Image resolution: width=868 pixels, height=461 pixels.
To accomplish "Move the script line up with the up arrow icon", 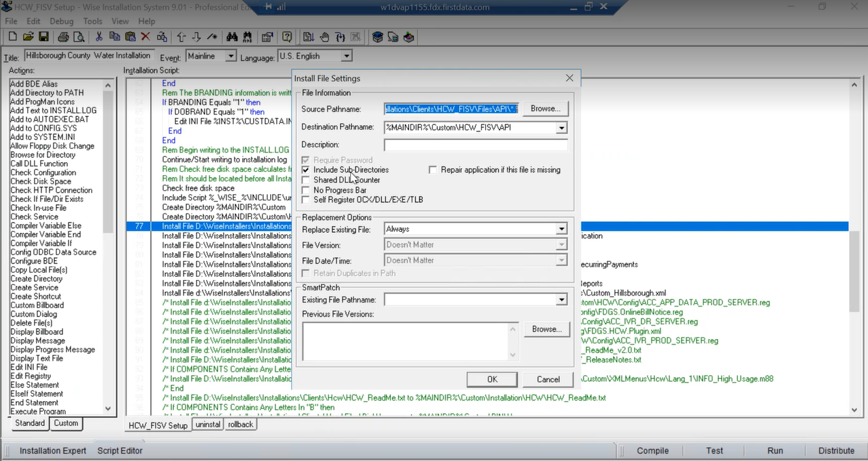I will click(181, 37).
